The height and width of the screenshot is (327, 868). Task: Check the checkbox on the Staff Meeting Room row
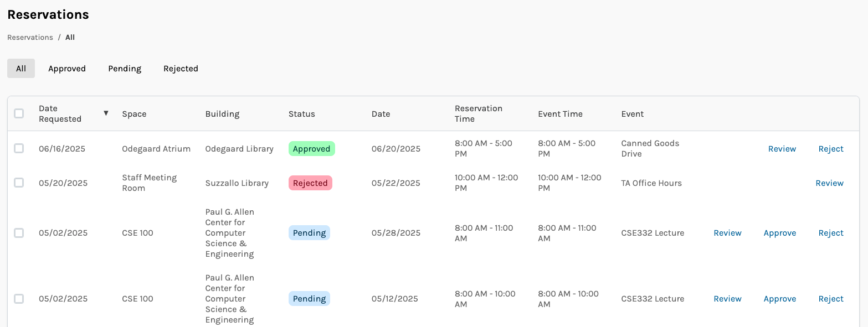tap(19, 183)
